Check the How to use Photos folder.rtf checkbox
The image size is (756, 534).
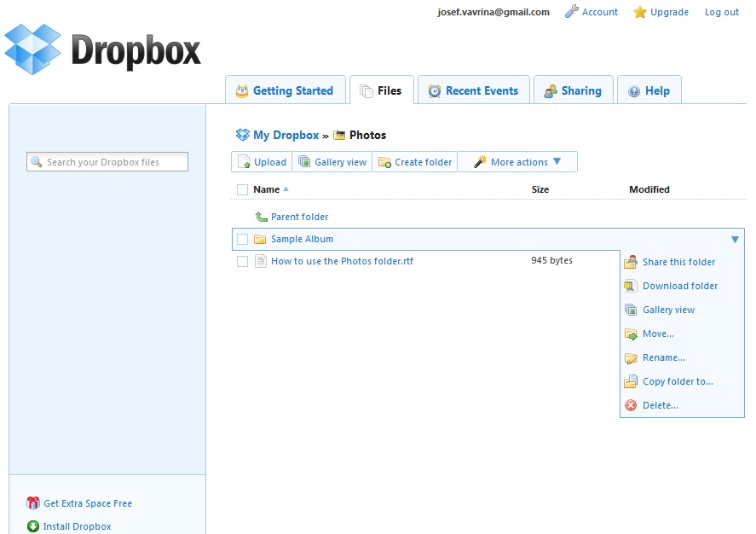point(243,261)
